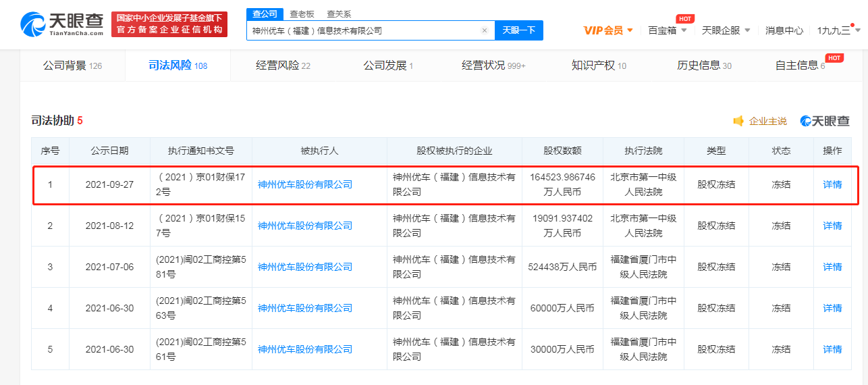Click the TianYanCha logo icon
Image resolution: width=868 pixels, height=385 pixels.
(x=34, y=25)
